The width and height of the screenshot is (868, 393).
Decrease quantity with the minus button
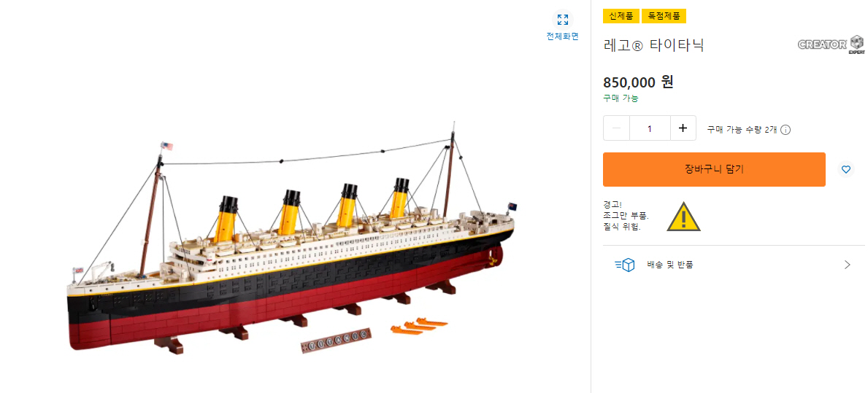(617, 128)
